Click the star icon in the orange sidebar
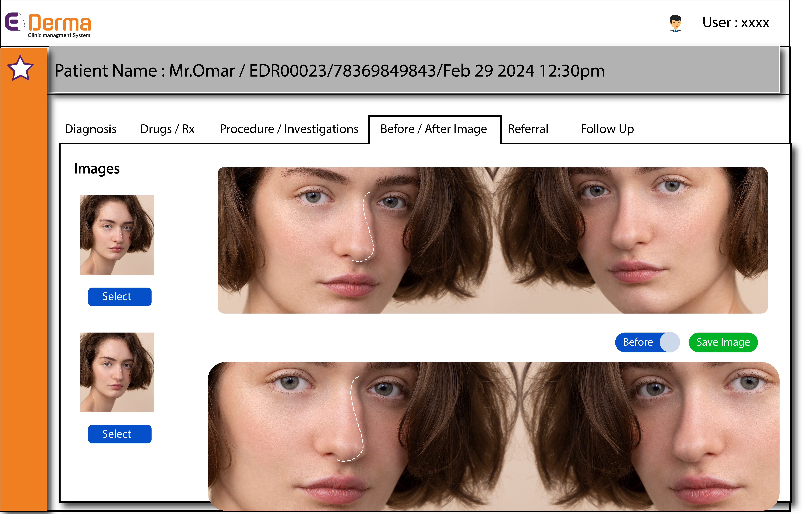This screenshot has width=812, height=514. pyautogui.click(x=20, y=68)
